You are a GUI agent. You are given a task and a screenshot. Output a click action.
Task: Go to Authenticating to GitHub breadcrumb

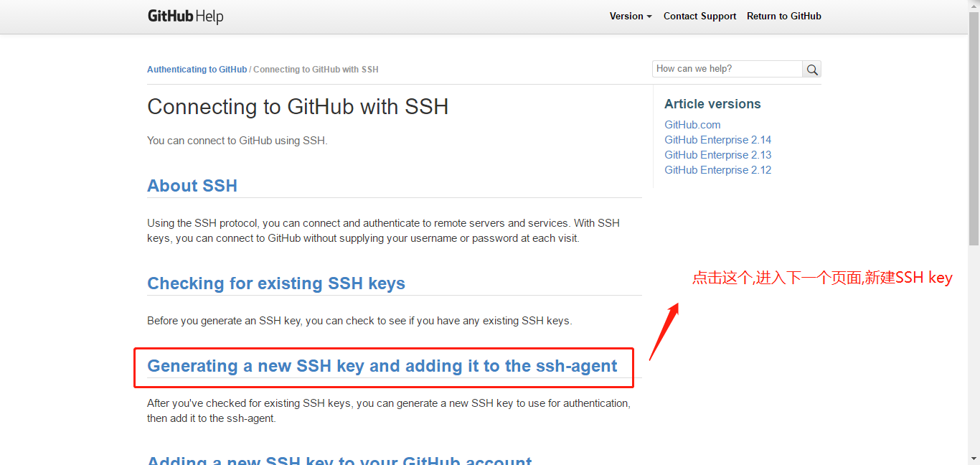pos(197,70)
